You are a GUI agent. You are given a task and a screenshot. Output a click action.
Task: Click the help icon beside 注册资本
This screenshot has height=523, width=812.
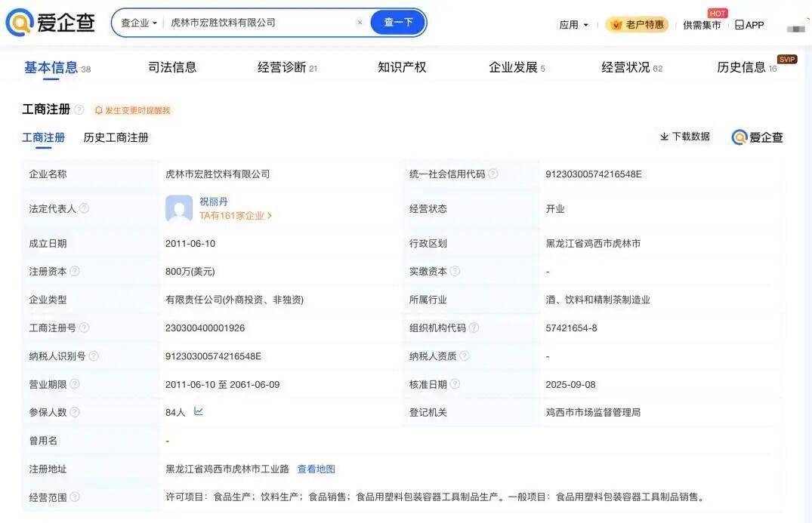(75, 271)
